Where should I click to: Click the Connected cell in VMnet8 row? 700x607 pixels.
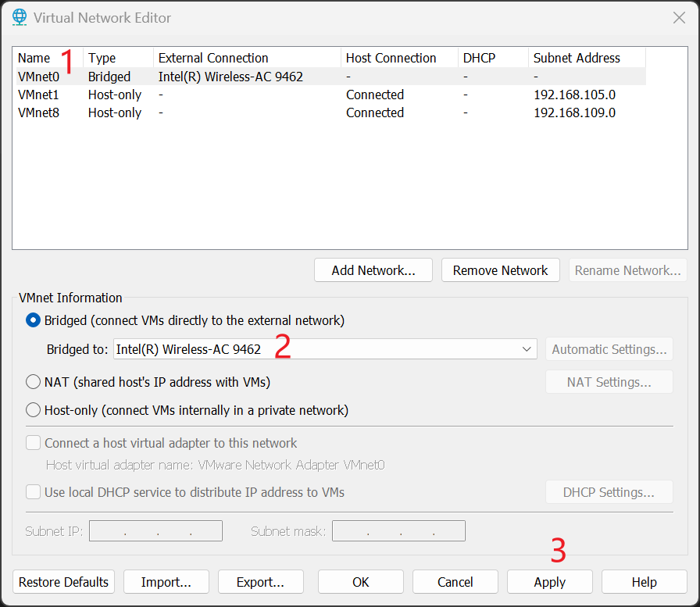(x=374, y=112)
